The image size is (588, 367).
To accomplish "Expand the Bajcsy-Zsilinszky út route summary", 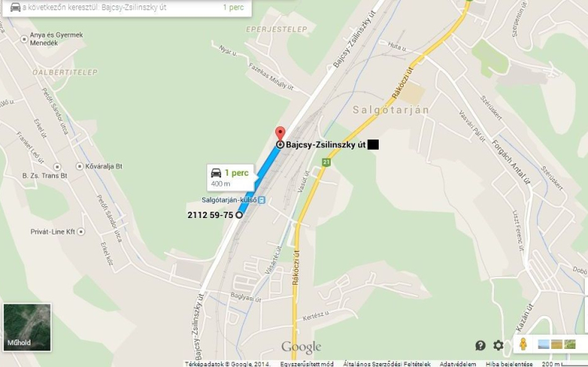I will pyautogui.click(x=127, y=8).
